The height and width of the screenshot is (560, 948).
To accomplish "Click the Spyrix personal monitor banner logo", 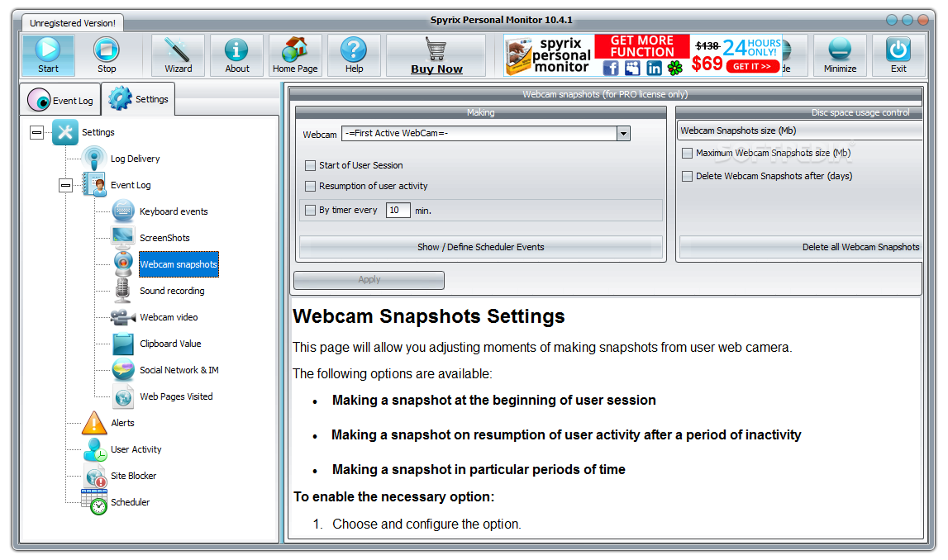I will 549,55.
